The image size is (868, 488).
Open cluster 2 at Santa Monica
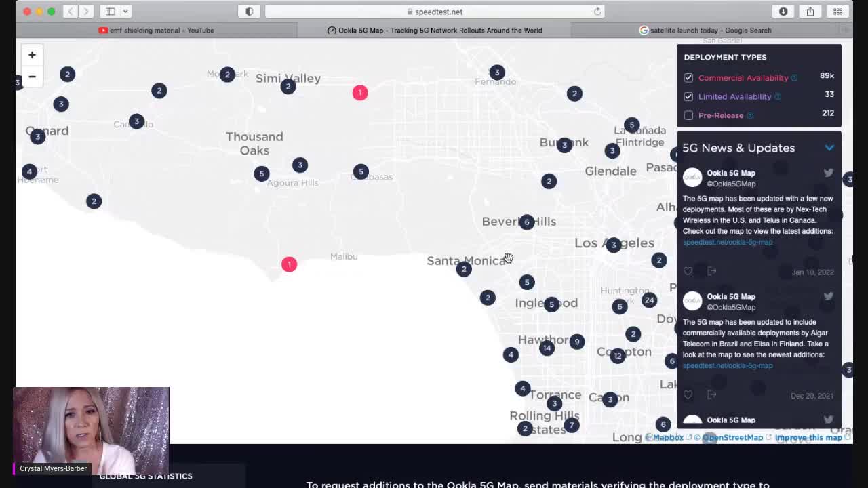(464, 270)
